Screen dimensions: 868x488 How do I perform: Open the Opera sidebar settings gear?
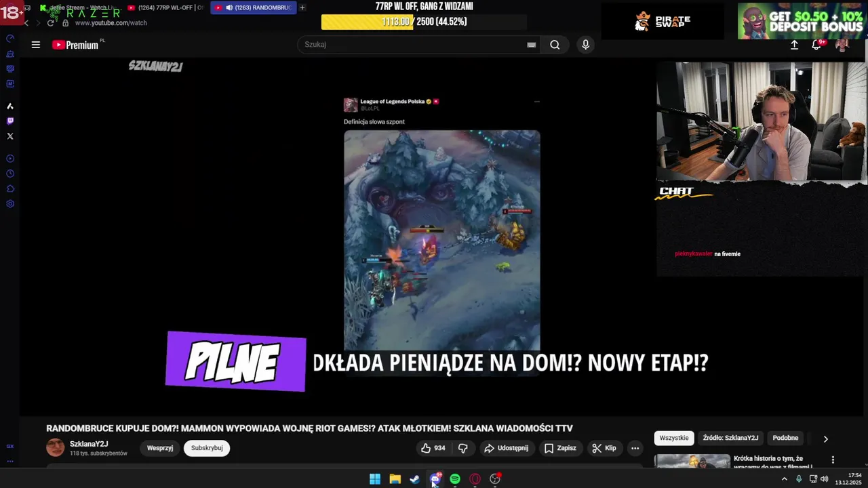click(10, 204)
